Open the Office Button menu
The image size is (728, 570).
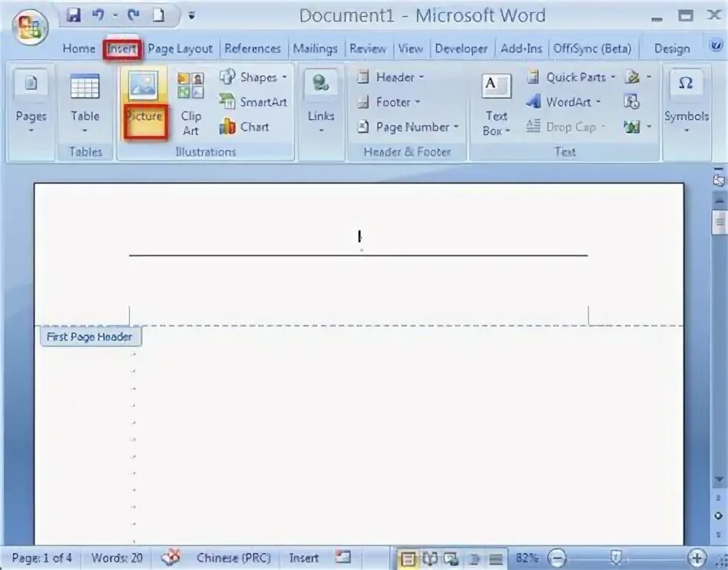click(30, 26)
